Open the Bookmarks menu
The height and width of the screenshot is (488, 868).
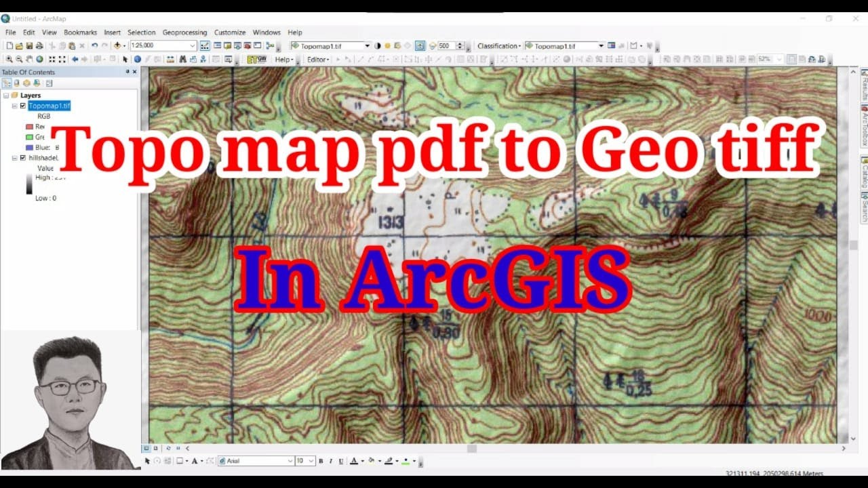(x=81, y=33)
